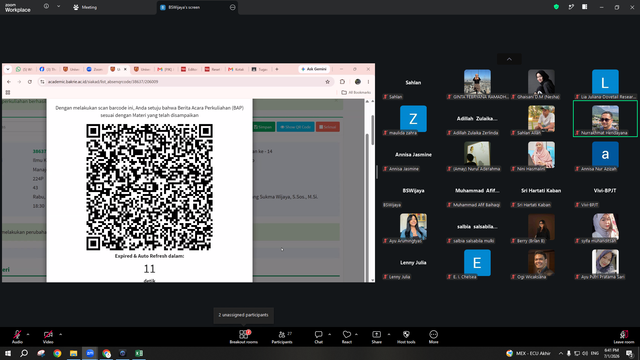Click the Ask Gemini button in shared browser
This screenshot has height=360, width=640.
tap(314, 69)
